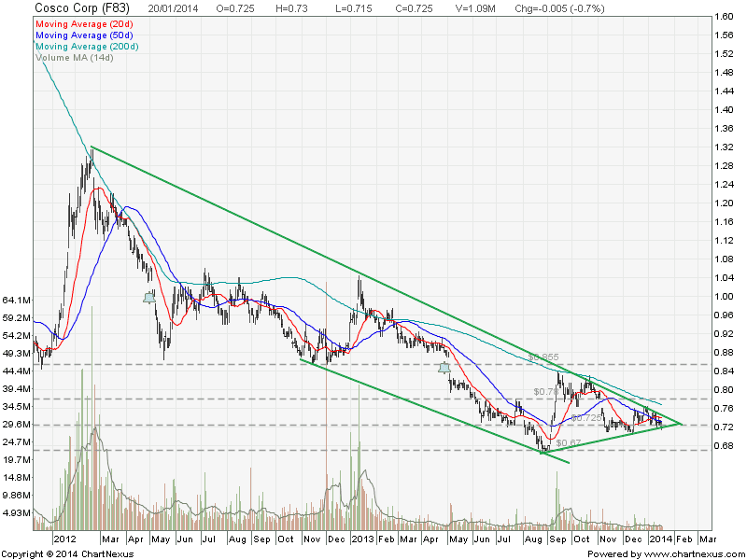
Task: Click the Chg=-0.005 (-0.7%) value
Action: (x=559, y=8)
